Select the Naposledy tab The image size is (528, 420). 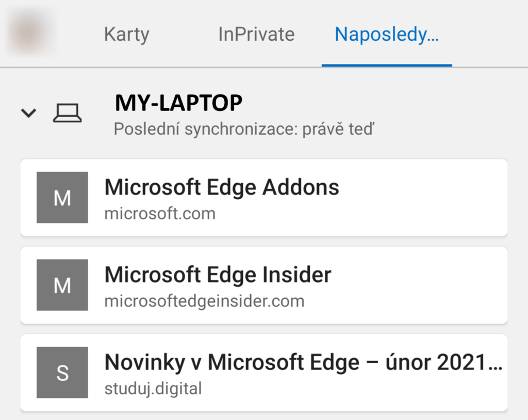(387, 35)
